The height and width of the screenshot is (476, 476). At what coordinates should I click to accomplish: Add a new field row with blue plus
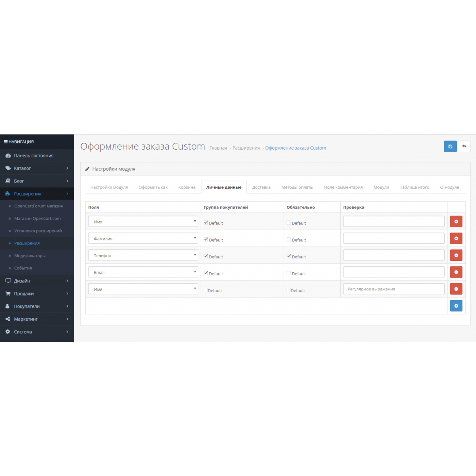(456, 306)
